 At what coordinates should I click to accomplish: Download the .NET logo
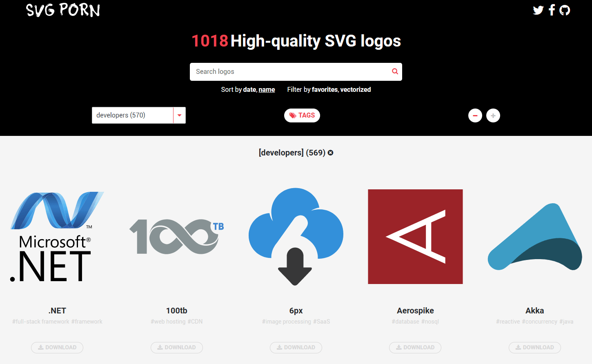coord(57,347)
